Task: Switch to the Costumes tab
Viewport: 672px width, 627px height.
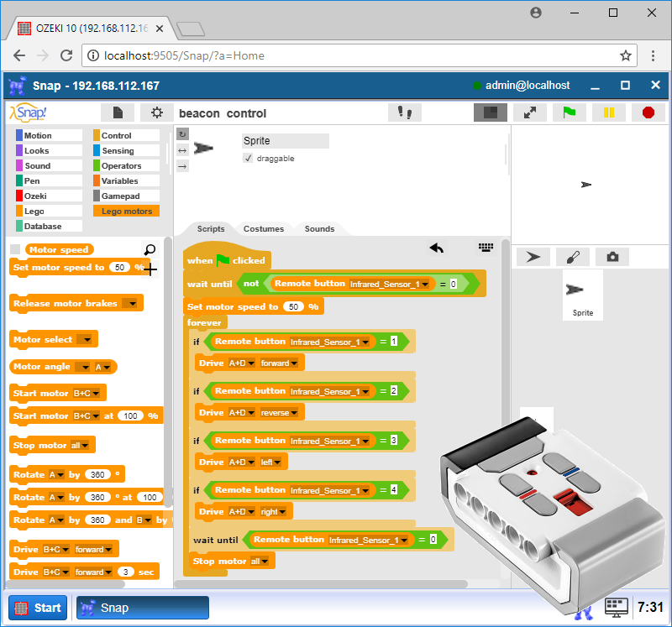Action: pyautogui.click(x=264, y=228)
